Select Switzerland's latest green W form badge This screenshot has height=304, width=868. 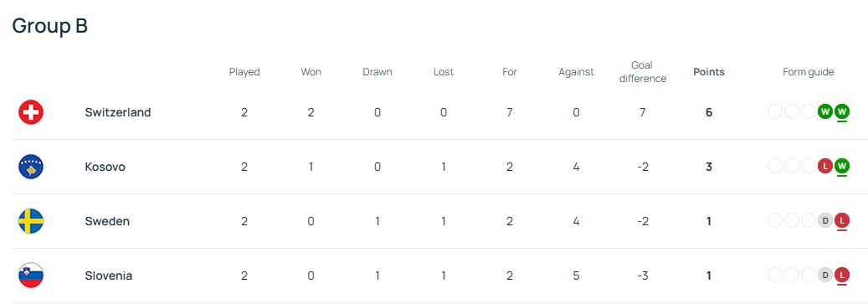coord(842,112)
